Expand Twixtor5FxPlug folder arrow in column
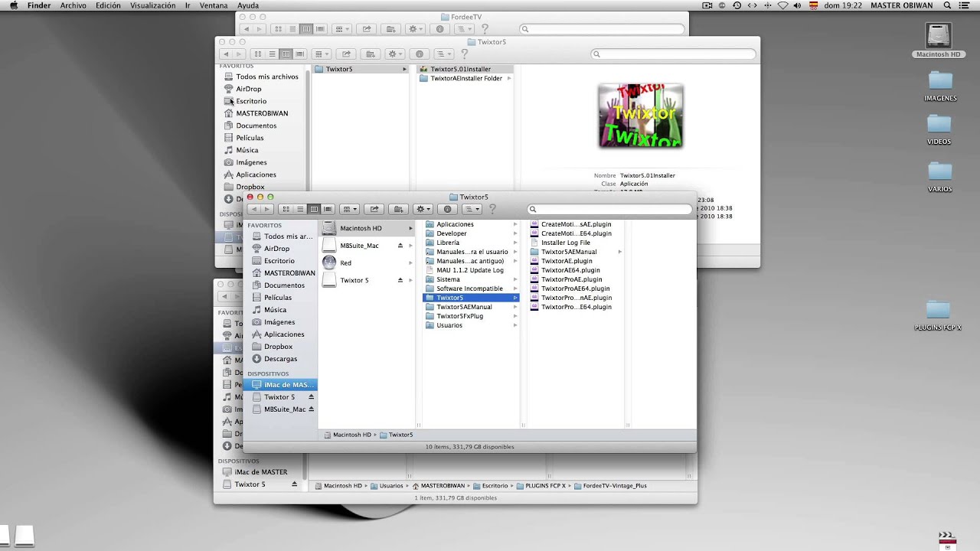Screen dimensions: 980x551 coord(515,316)
